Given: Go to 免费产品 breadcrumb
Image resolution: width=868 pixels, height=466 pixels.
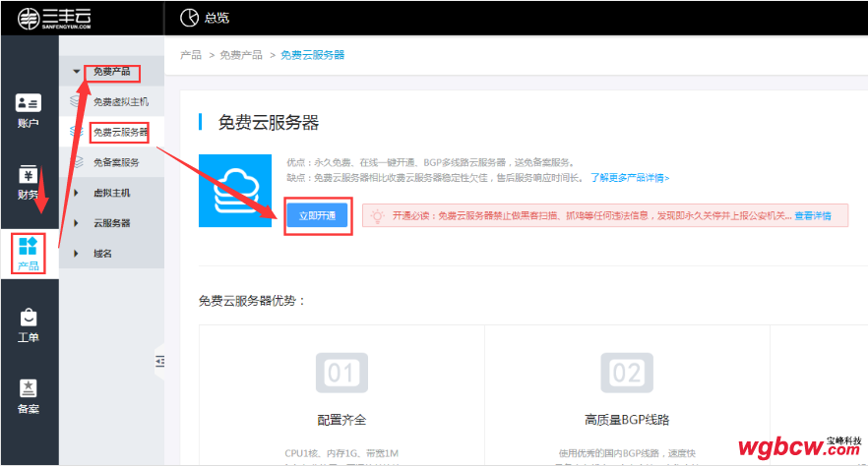Looking at the screenshot, I should pyautogui.click(x=241, y=55).
